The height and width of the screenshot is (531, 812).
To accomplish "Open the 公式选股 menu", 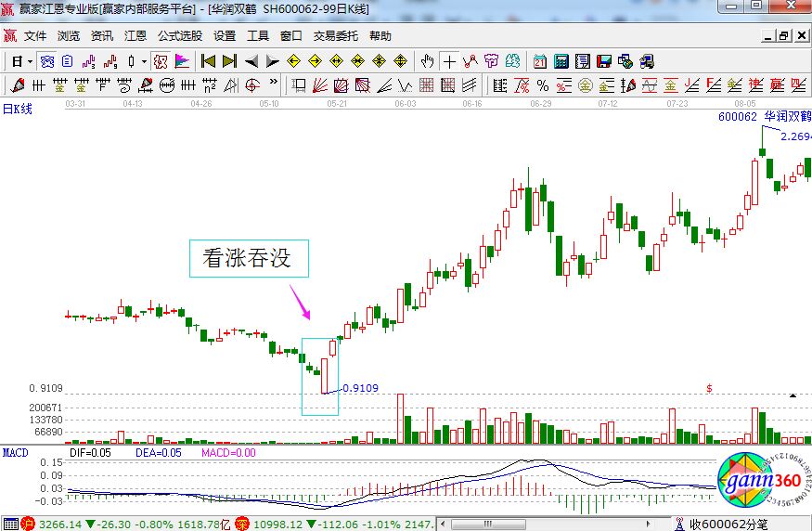I will 179,36.
